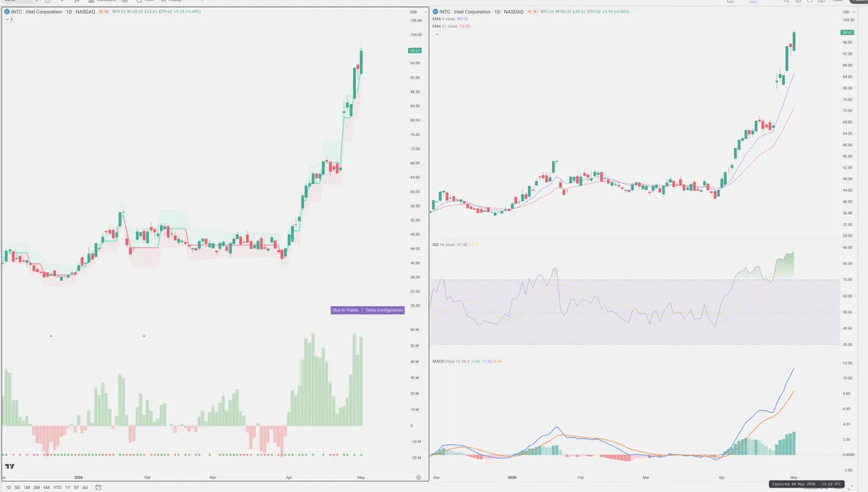Click the Feb label on left time axis

coord(147,478)
